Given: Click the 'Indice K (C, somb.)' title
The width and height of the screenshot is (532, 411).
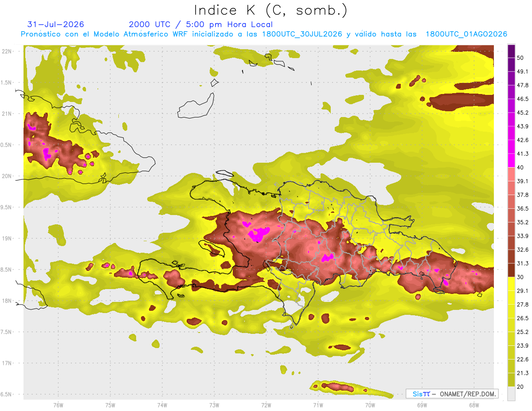Looking at the screenshot, I should [x=271, y=10].
